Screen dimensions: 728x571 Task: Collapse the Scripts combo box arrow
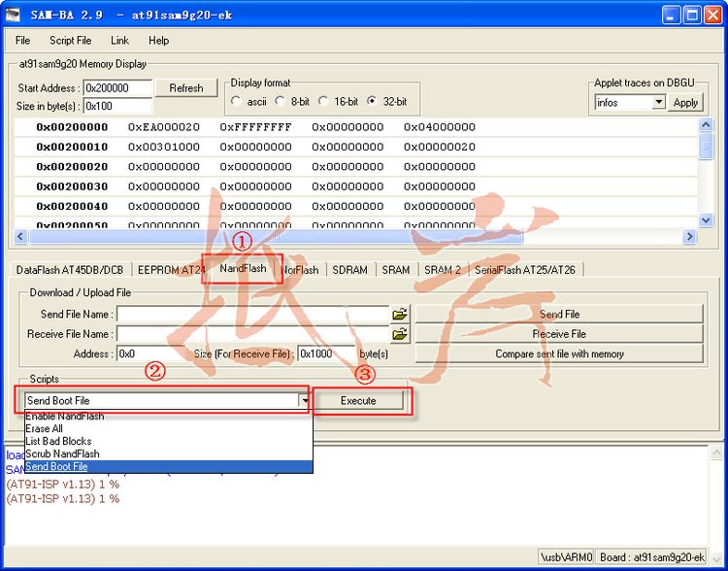(304, 400)
